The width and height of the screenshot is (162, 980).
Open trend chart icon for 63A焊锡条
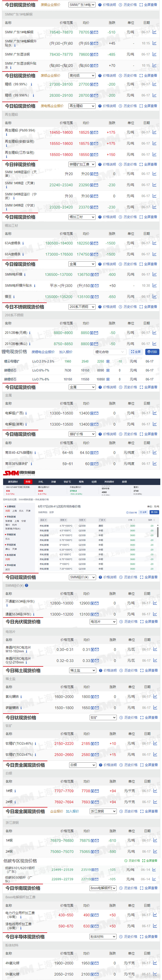pos(154,243)
